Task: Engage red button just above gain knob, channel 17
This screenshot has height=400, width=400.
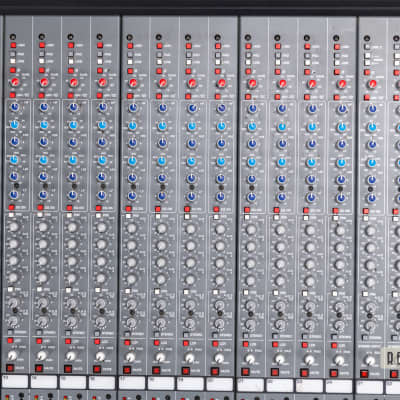Action: point(130,71)
